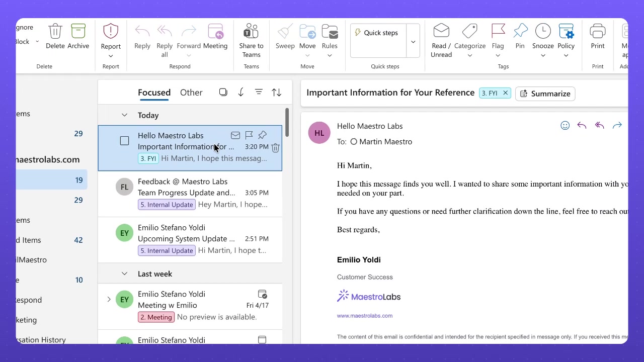Open the Rules tool

(330, 31)
